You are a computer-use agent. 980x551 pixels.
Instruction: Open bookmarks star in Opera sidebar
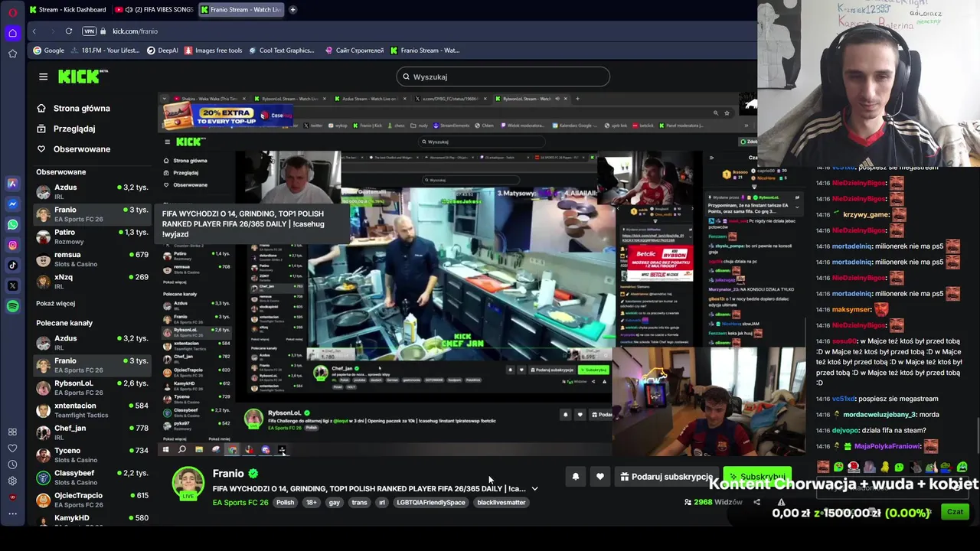pos(12,54)
